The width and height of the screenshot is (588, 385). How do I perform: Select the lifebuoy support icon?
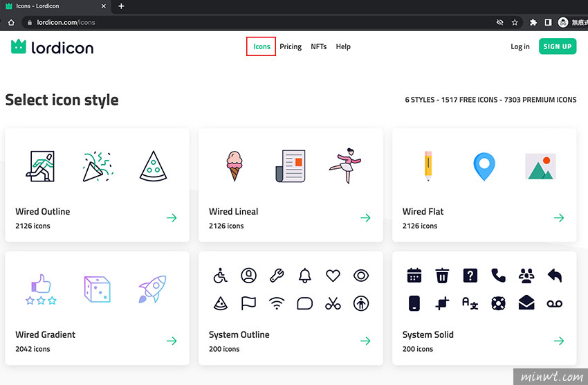coord(498,303)
